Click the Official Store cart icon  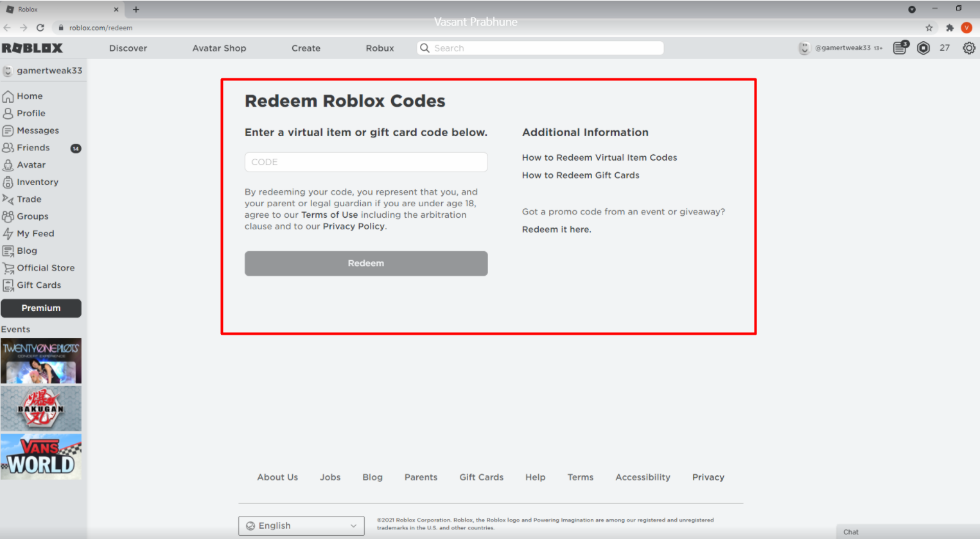point(8,268)
